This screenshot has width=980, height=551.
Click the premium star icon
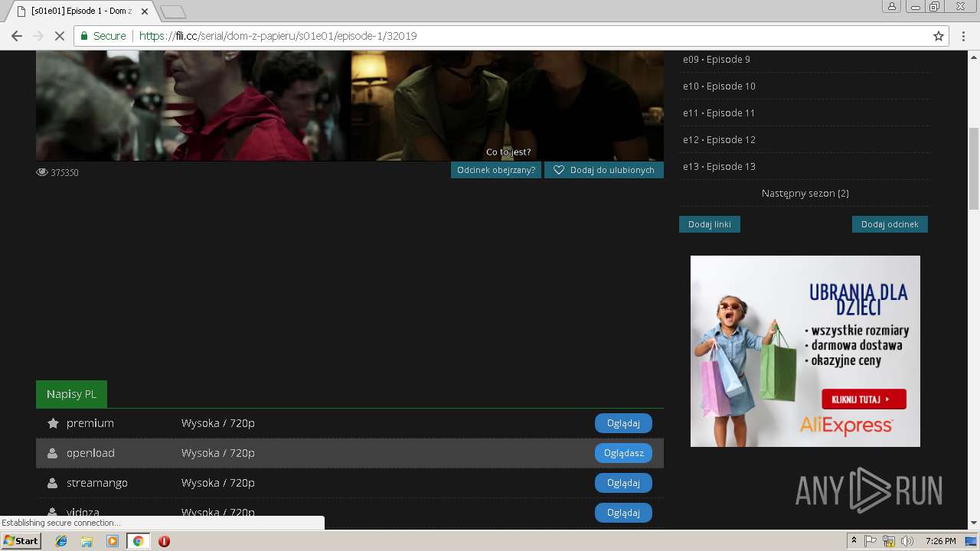click(53, 423)
